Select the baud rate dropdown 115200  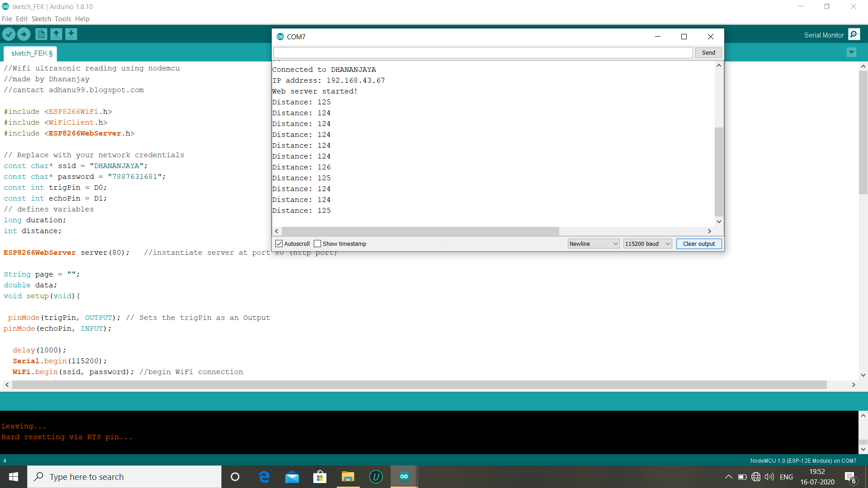[647, 244]
